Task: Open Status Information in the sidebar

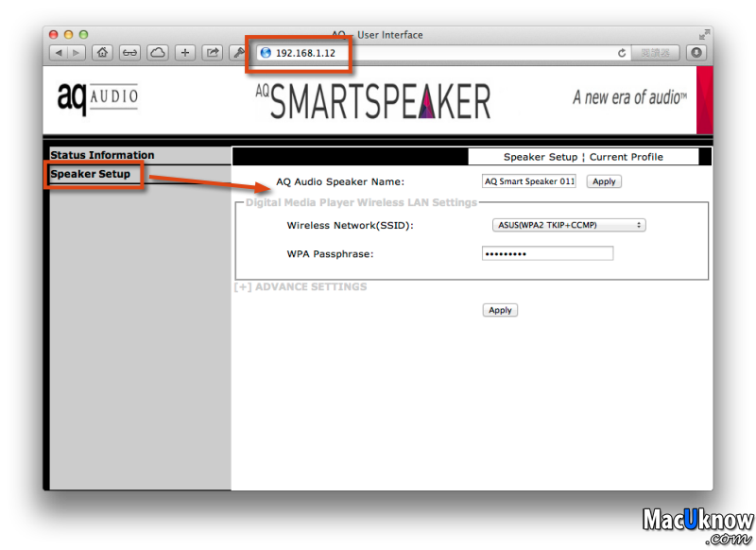Action: pyautogui.click(x=102, y=155)
